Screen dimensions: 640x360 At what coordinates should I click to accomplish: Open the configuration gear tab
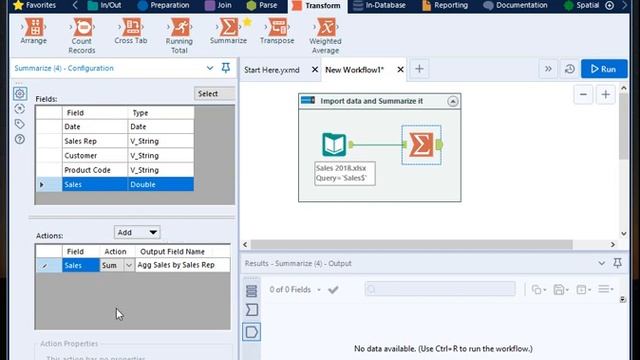pos(20,93)
